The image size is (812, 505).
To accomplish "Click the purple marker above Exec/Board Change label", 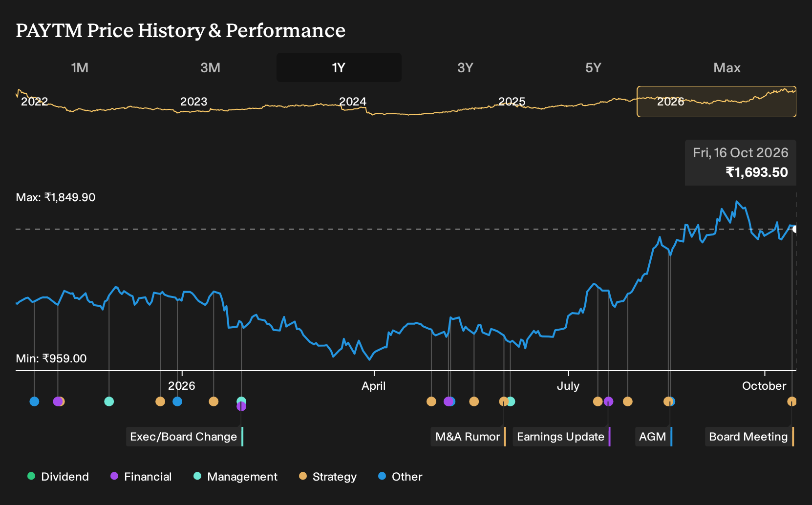I will [x=241, y=406].
